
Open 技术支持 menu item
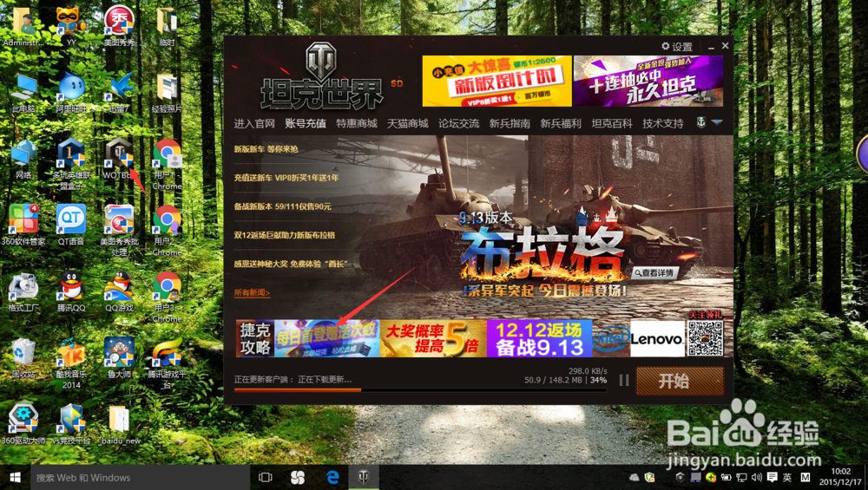(662, 123)
